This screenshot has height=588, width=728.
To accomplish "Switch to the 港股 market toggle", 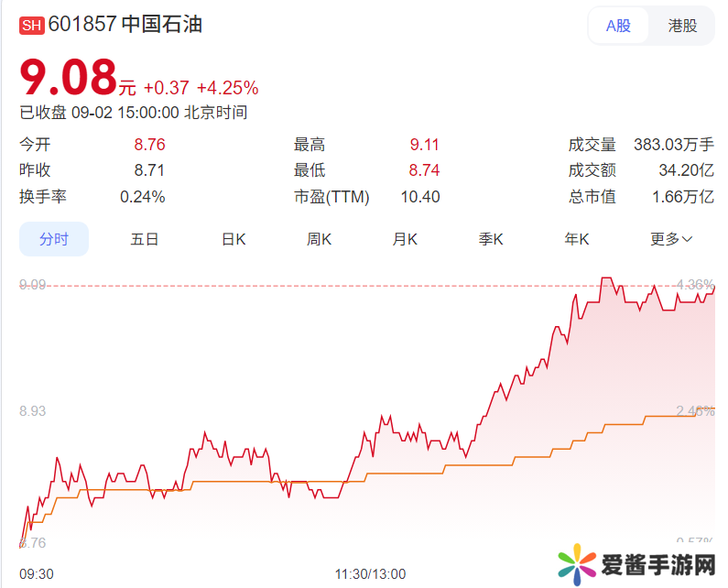I will [x=682, y=26].
